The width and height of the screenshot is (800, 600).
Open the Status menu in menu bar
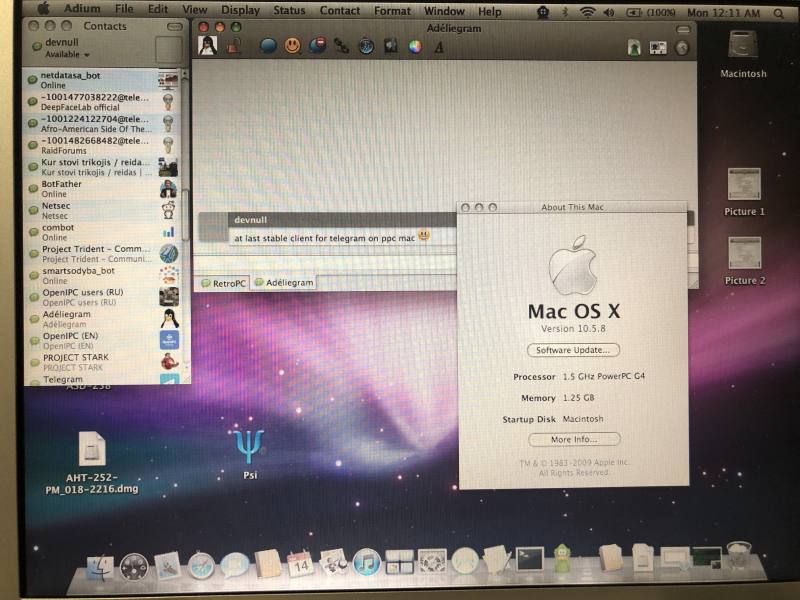point(289,10)
